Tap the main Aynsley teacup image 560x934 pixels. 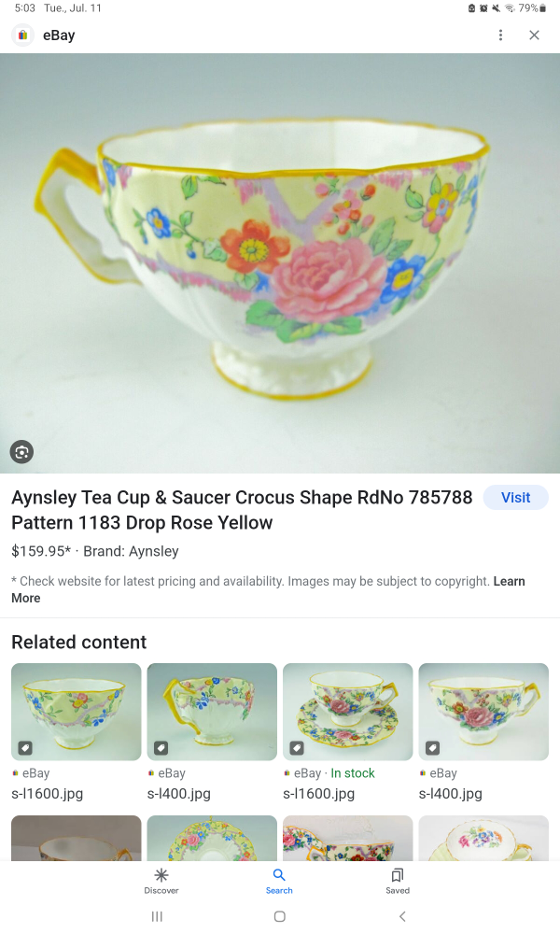pos(280,263)
